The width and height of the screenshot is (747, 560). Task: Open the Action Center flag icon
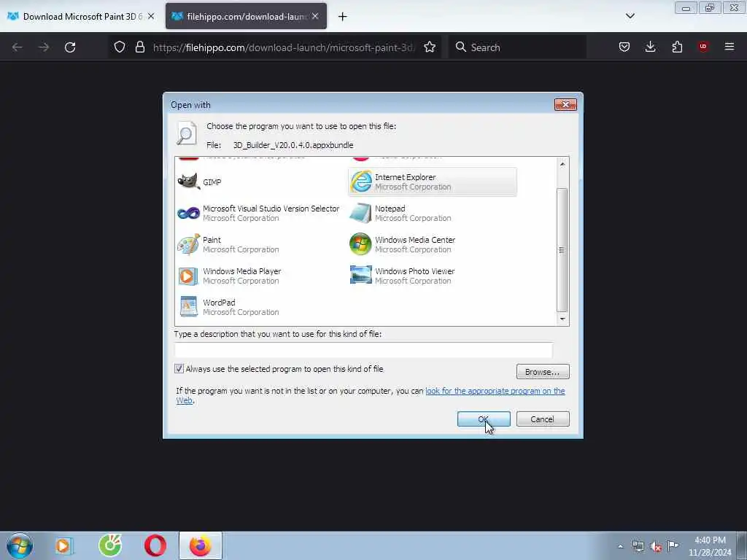(673, 545)
